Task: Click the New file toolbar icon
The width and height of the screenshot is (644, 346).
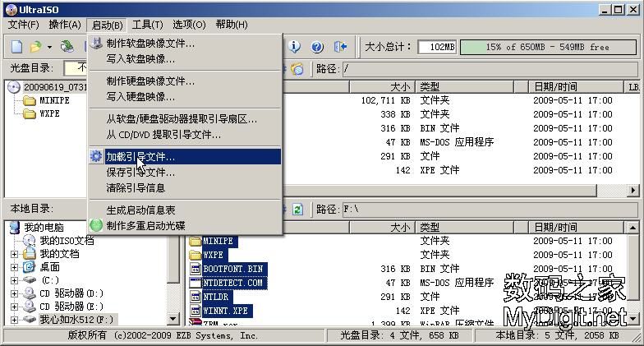Action: 16,46
